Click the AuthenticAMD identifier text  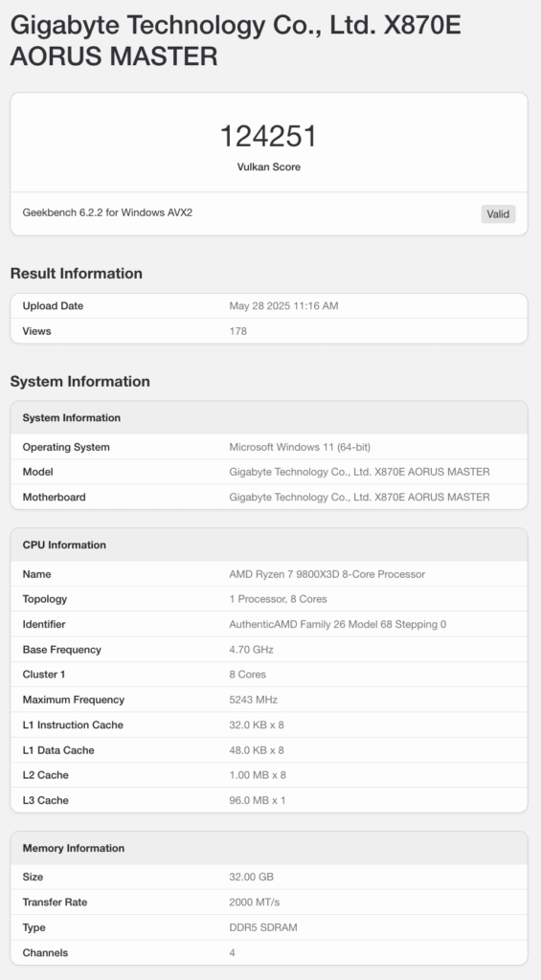(338, 624)
